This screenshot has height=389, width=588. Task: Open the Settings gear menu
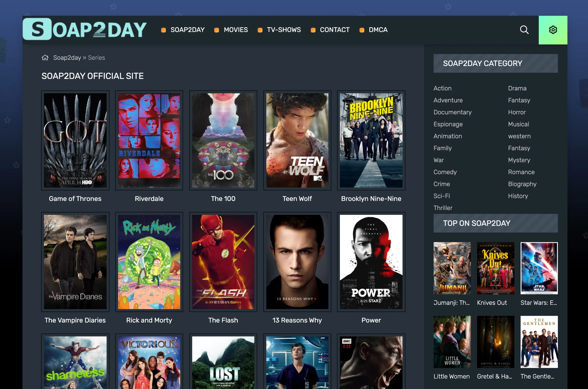(553, 30)
